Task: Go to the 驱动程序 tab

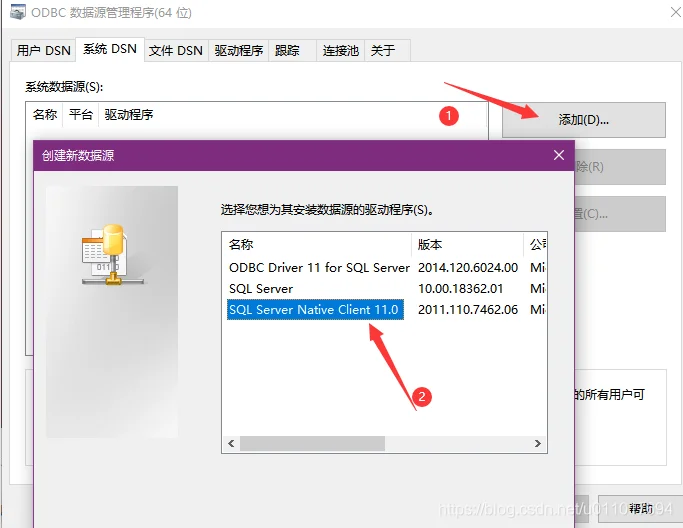Action: tap(238, 51)
